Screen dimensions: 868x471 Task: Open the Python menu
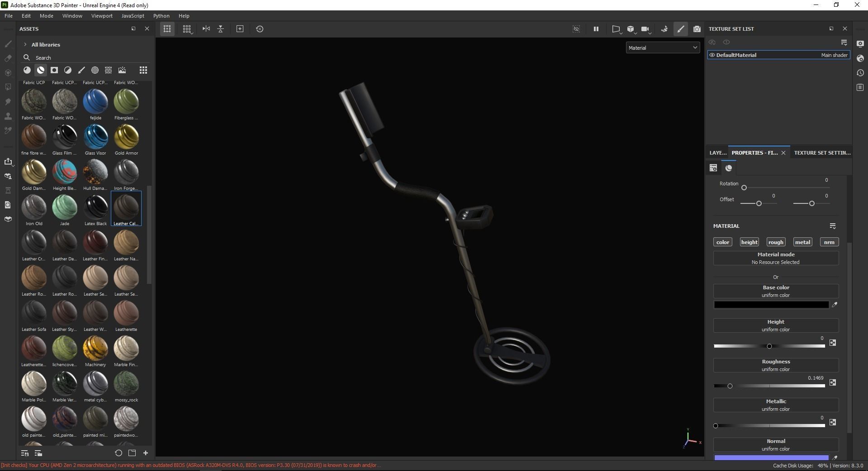pos(161,16)
